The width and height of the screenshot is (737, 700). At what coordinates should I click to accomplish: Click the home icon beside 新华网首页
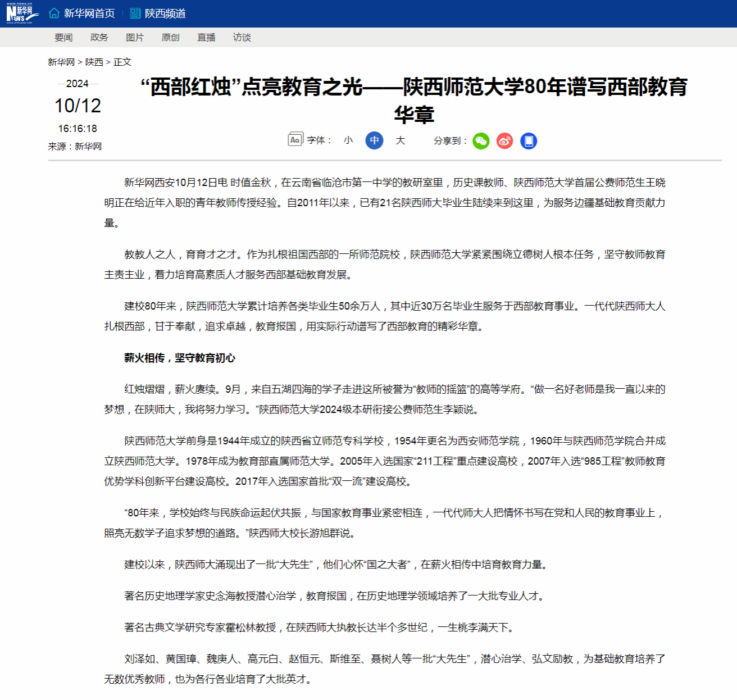click(x=54, y=13)
